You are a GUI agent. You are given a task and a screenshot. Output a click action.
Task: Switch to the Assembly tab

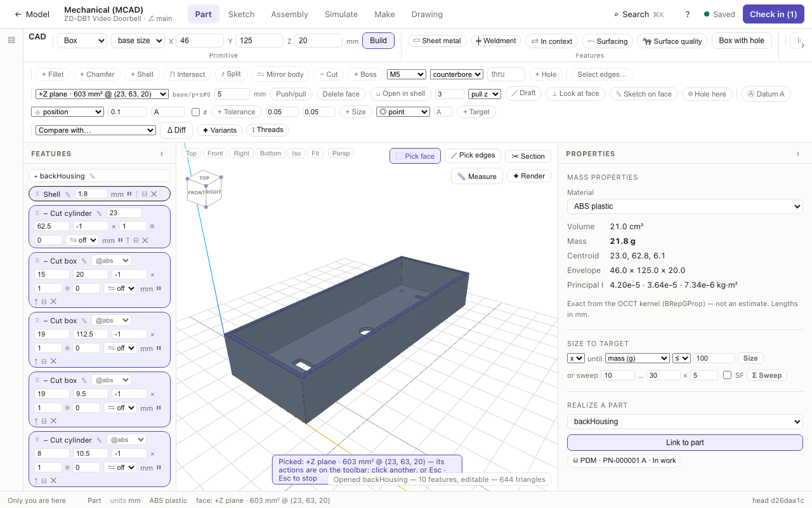[289, 14]
